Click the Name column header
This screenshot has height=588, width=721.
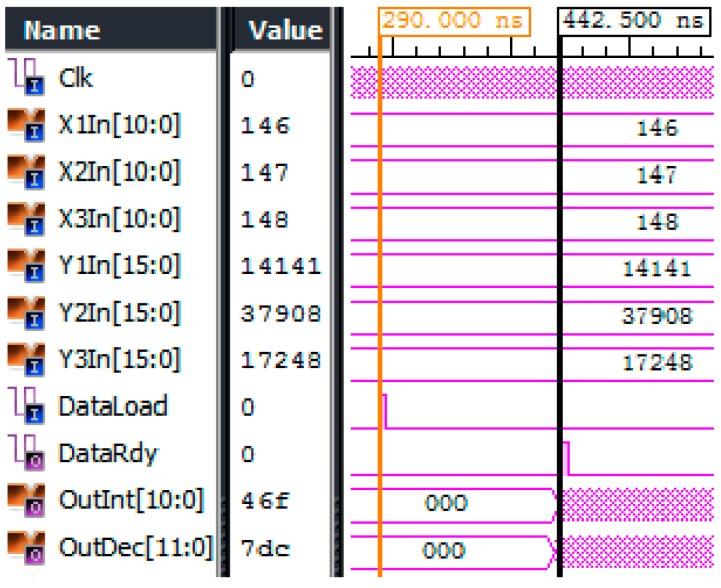pyautogui.click(x=110, y=30)
